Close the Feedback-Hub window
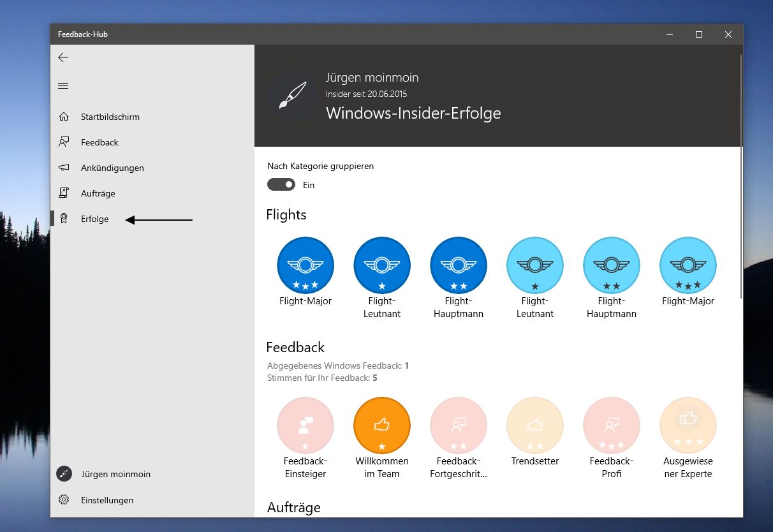Viewport: 773px width, 532px height. (x=728, y=34)
